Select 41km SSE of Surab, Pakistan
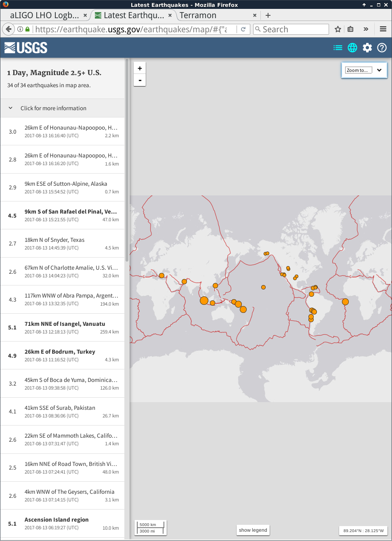The image size is (392, 541). (63, 411)
